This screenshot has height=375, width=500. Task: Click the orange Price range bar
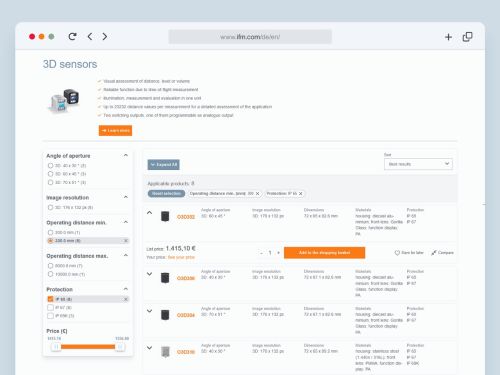coord(88,347)
